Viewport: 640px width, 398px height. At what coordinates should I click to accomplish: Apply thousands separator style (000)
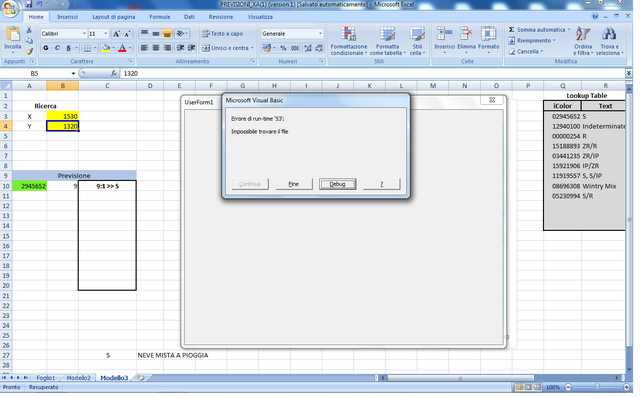(295, 48)
